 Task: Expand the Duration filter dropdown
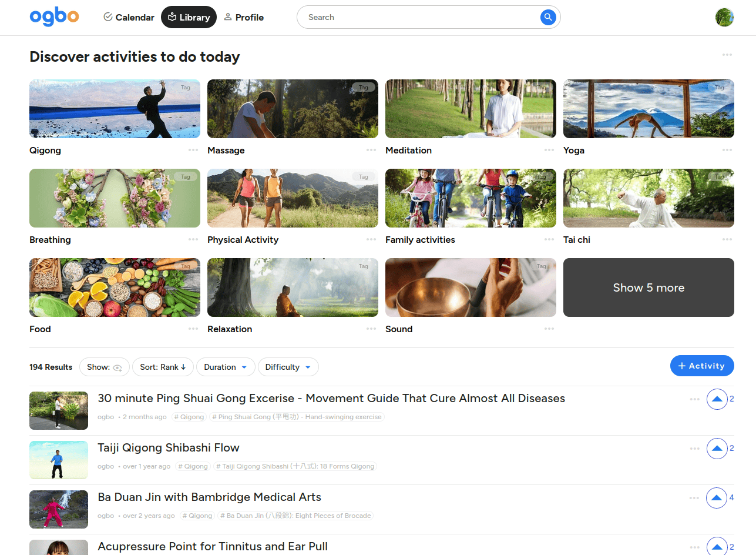pyautogui.click(x=226, y=367)
